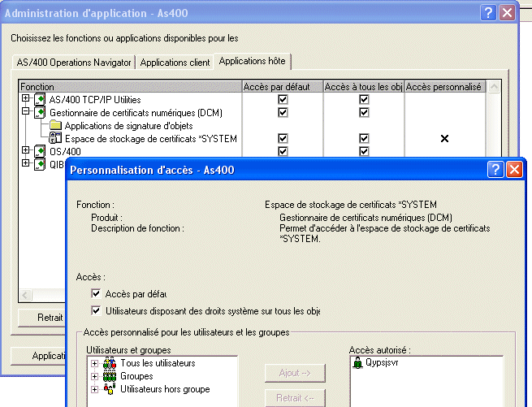
Task: Click the horizontal scroll left arrow
Action: [25, 295]
